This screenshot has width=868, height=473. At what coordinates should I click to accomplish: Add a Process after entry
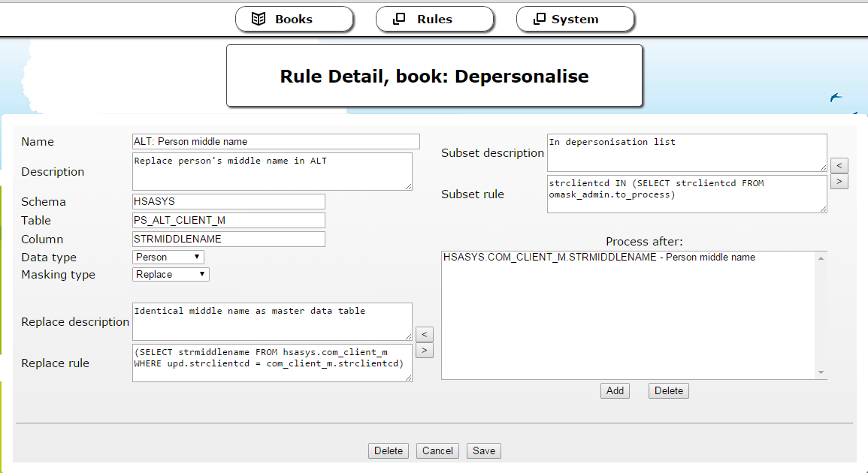tap(615, 391)
